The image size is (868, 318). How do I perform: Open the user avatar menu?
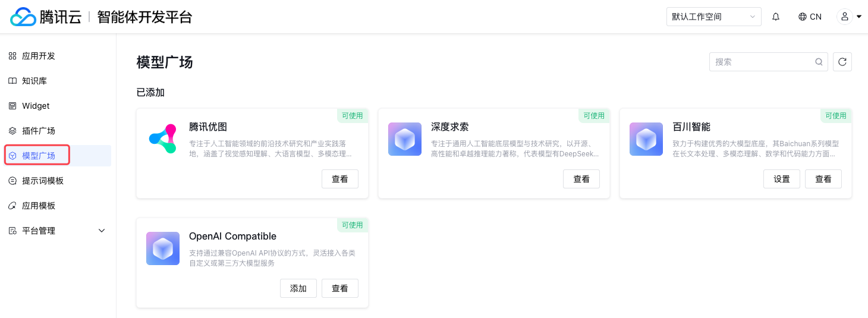tap(845, 17)
